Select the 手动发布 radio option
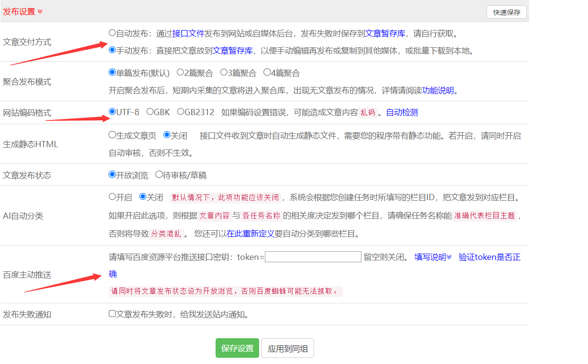588x364 pixels. 112,50
